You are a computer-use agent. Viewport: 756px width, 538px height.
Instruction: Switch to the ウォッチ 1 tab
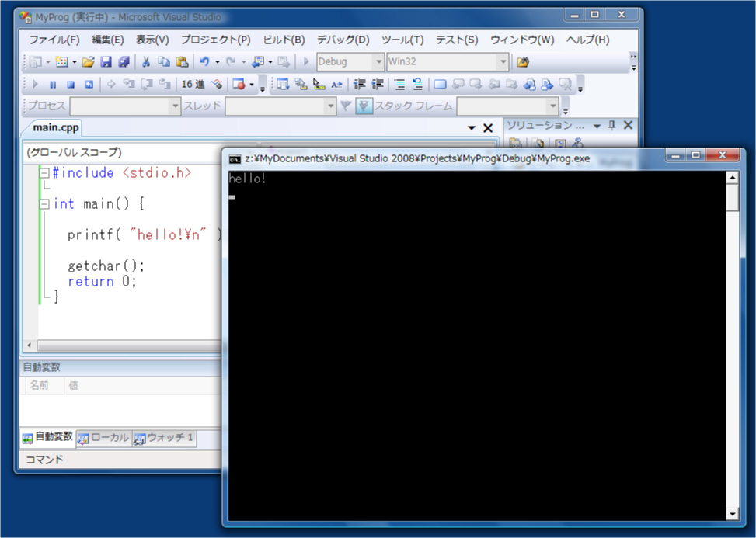coord(164,438)
